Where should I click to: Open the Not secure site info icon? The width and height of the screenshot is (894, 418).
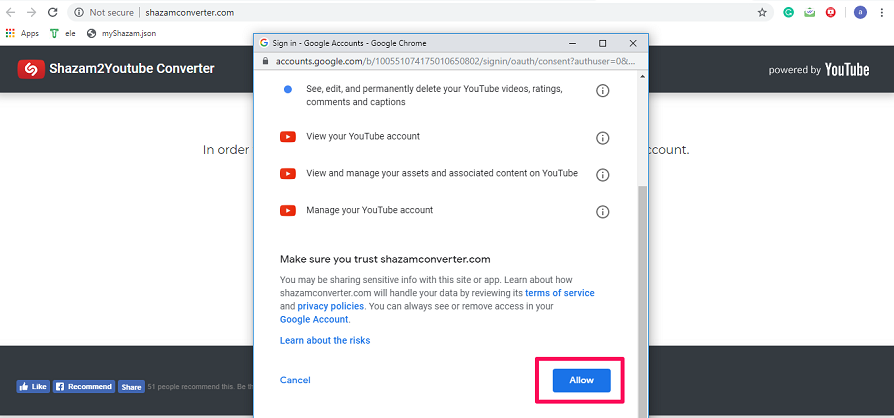(x=79, y=13)
